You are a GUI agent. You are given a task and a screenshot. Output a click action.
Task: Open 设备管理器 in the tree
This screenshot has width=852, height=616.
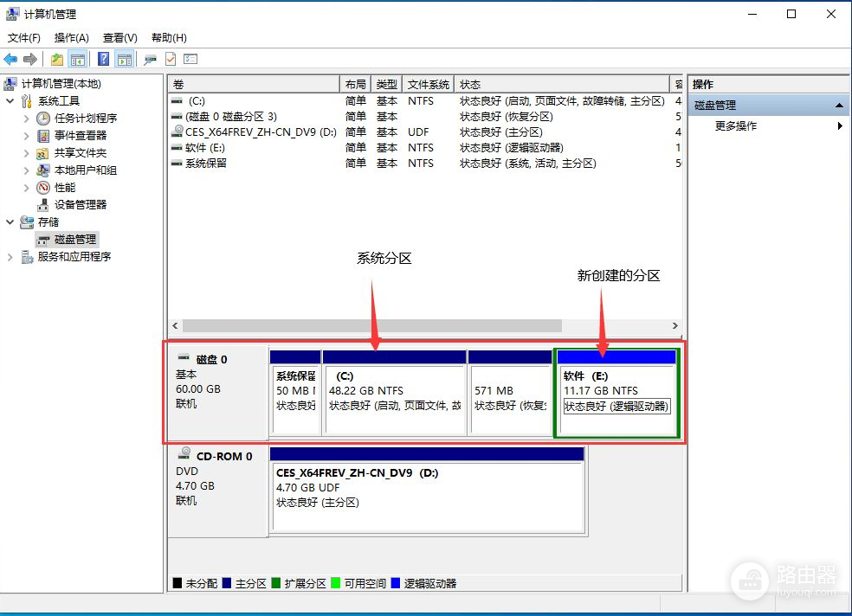pyautogui.click(x=80, y=205)
